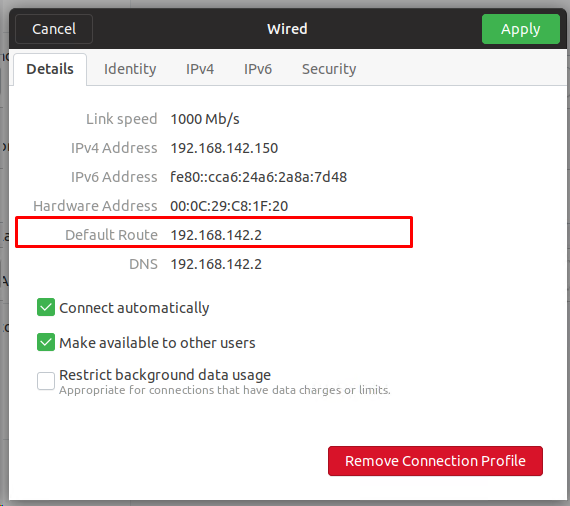Viewport: 570px width, 506px height.
Task: Click Remove Connection Profile button
Action: [435, 461]
